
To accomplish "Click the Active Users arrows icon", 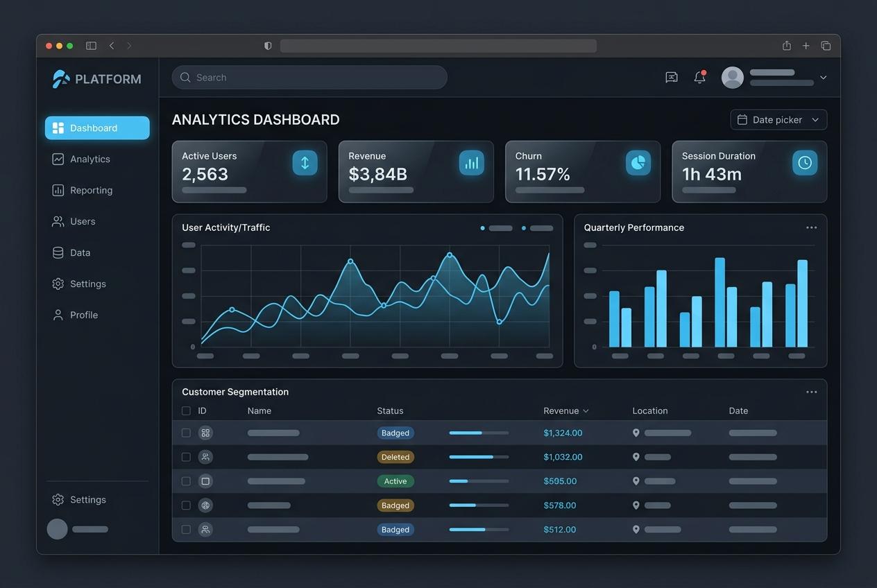I will pyautogui.click(x=305, y=163).
